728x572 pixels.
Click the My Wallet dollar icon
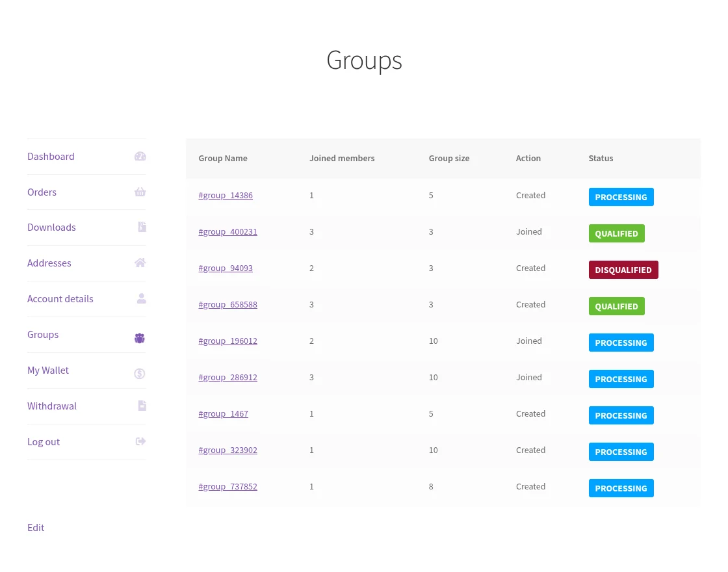(x=140, y=373)
